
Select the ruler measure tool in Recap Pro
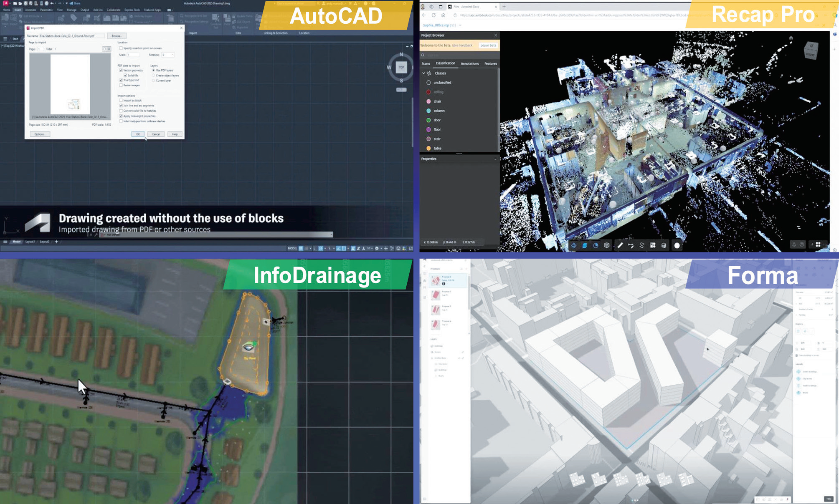[x=620, y=245]
